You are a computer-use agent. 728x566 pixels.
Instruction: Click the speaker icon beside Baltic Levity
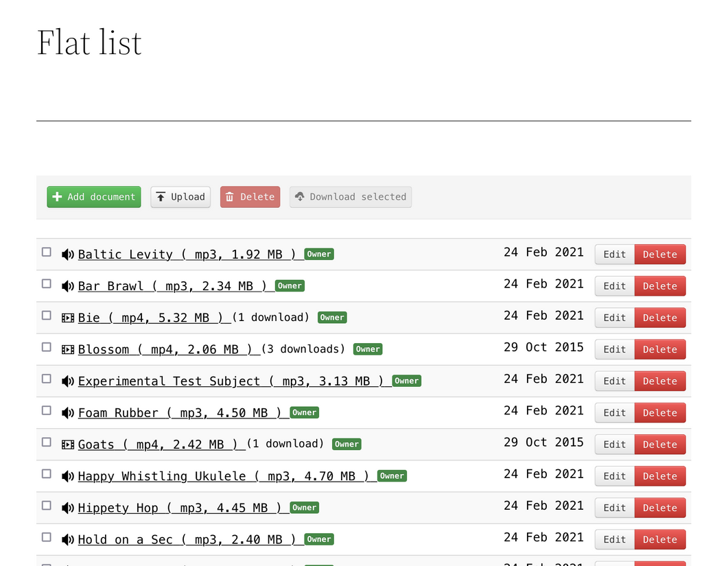pyautogui.click(x=68, y=254)
